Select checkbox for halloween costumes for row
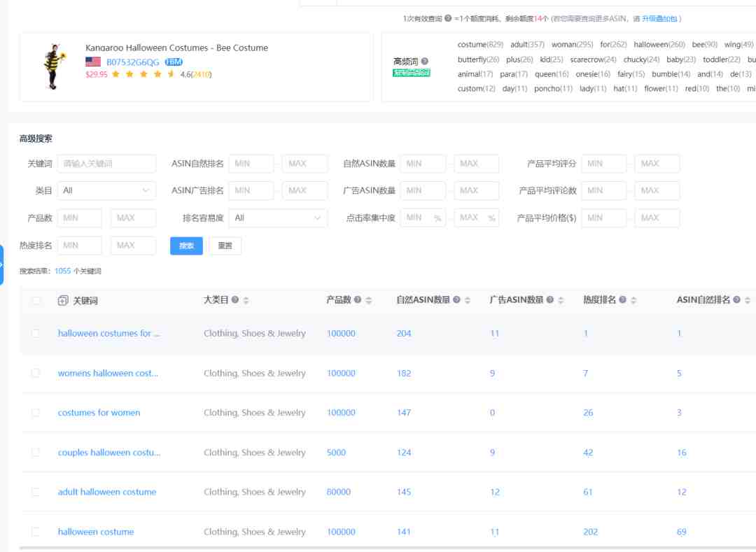 (x=36, y=333)
